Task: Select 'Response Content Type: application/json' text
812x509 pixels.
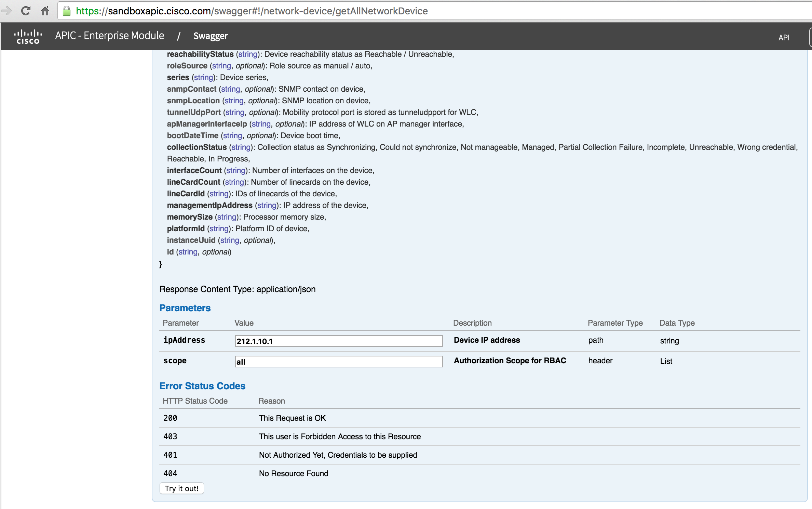Action: click(238, 289)
